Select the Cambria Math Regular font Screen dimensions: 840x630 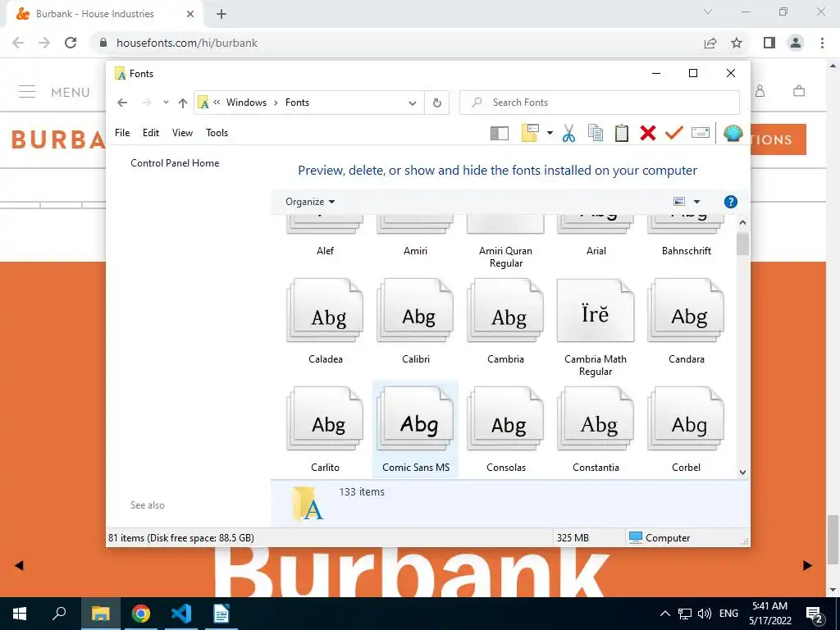click(x=596, y=327)
